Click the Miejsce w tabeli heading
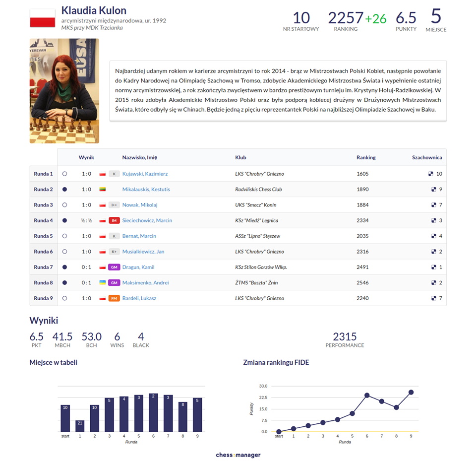The height and width of the screenshot is (466, 476). tap(53, 362)
